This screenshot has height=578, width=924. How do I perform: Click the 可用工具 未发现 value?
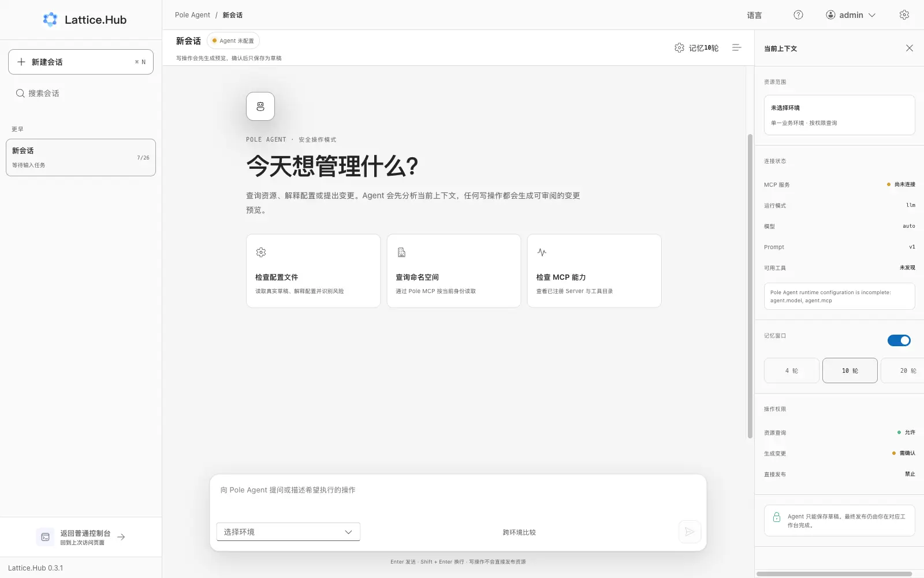point(907,268)
